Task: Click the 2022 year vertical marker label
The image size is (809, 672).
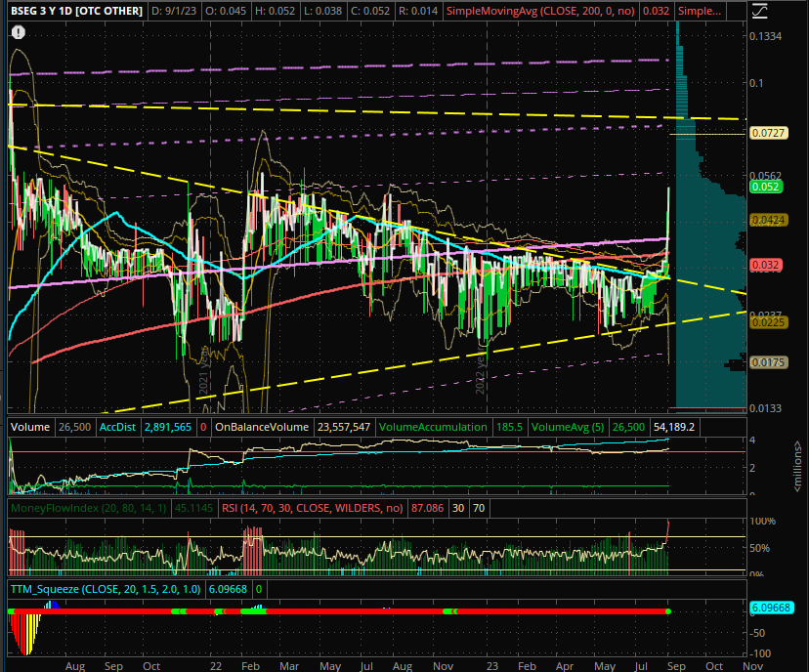Action: click(481, 370)
